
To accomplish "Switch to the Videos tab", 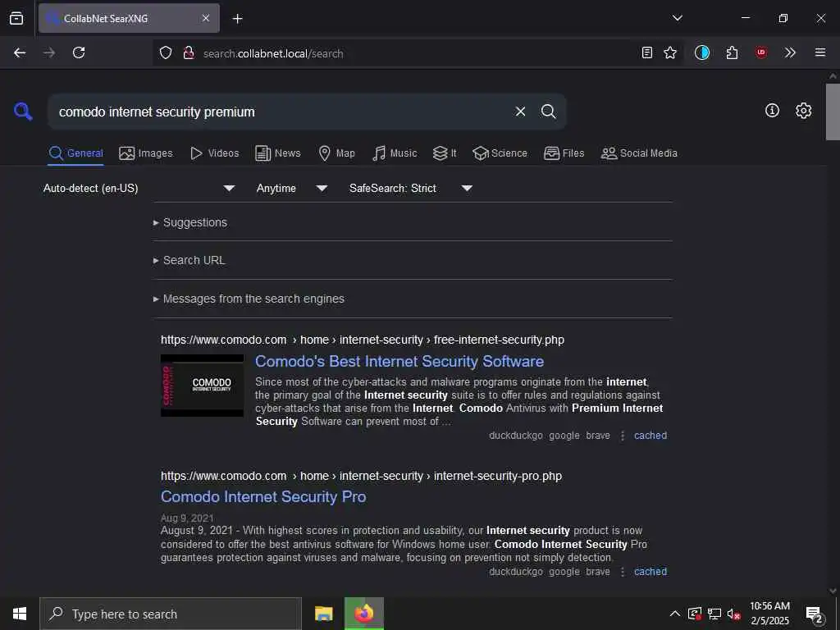I will [214, 153].
